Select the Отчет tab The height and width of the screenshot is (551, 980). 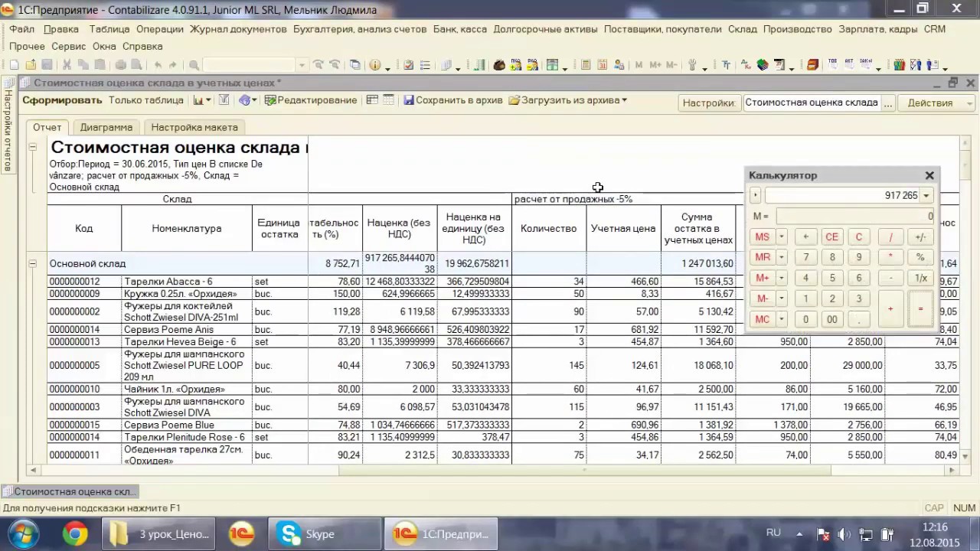pos(47,127)
